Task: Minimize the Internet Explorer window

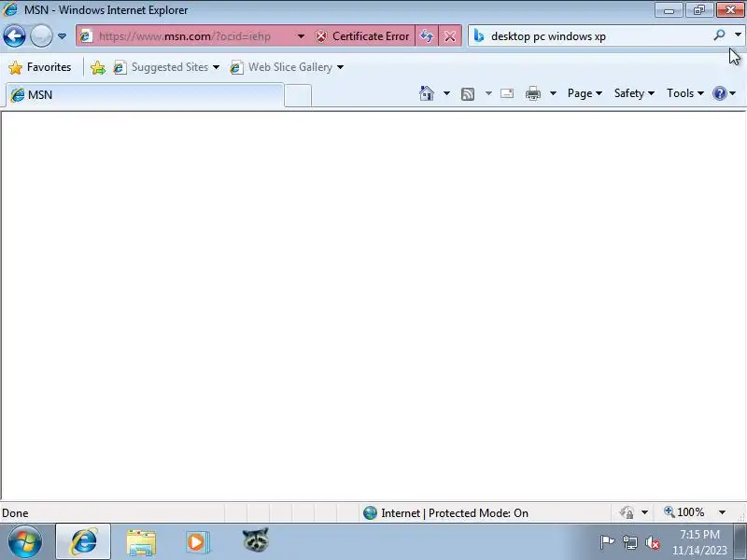Action: (669, 10)
